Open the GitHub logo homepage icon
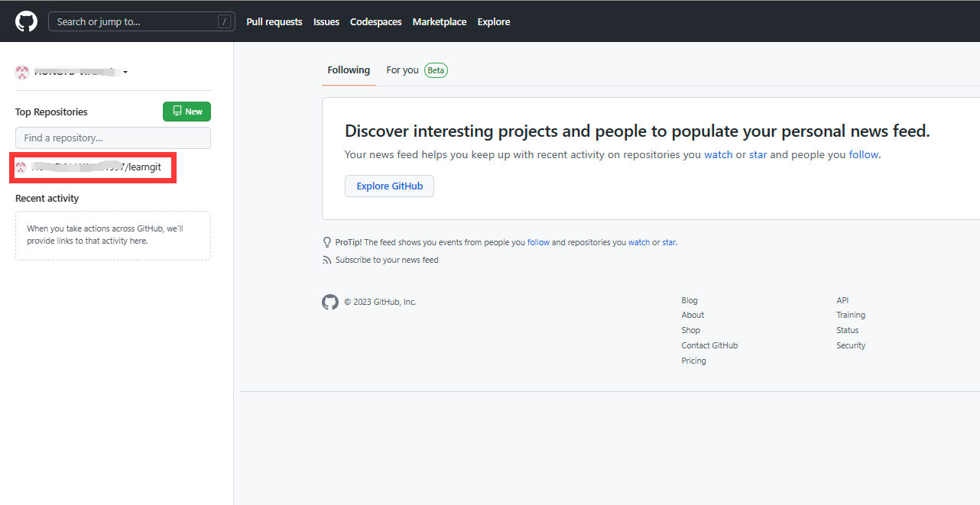The height and width of the screenshot is (505, 980). coord(26,21)
